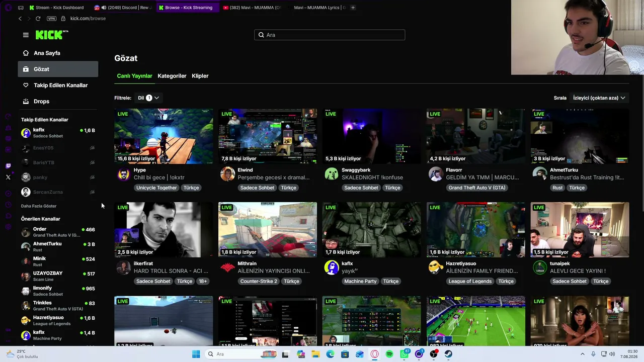Switch to the Canlı Yayınlar tab
Viewport: 644px width, 362px height.
tap(134, 76)
